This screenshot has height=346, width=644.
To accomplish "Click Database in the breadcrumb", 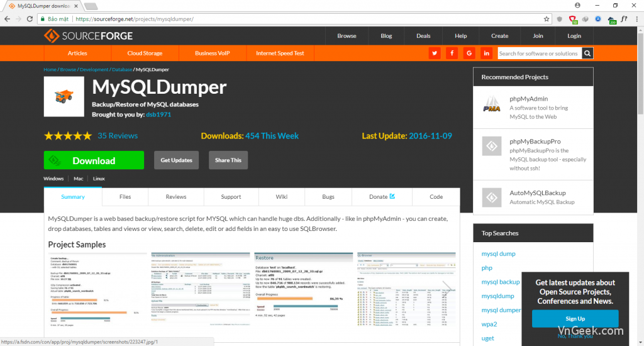I will pyautogui.click(x=122, y=69).
